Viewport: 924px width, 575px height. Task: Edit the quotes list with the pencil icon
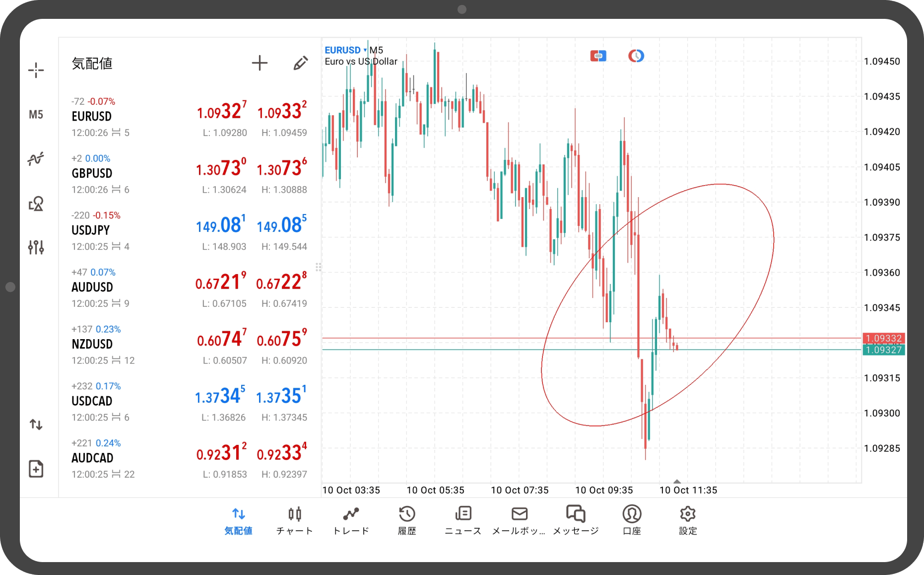click(300, 63)
